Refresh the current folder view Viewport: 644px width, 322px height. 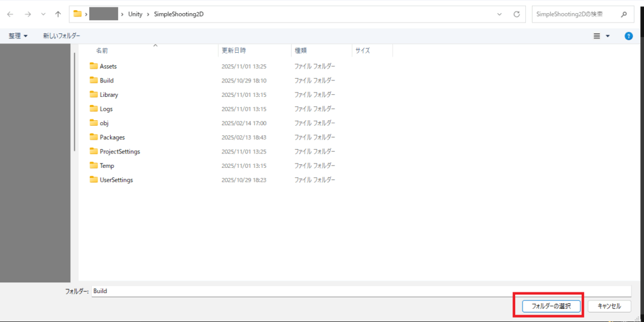coord(516,14)
